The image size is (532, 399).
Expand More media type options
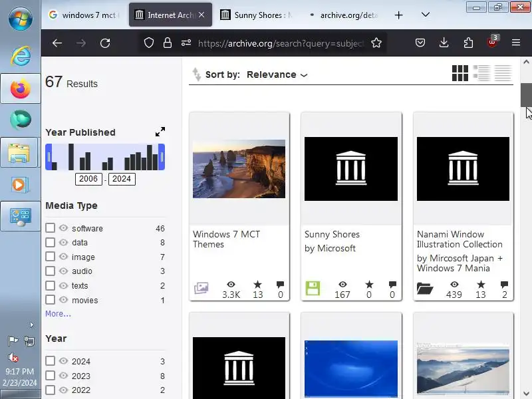point(58,314)
